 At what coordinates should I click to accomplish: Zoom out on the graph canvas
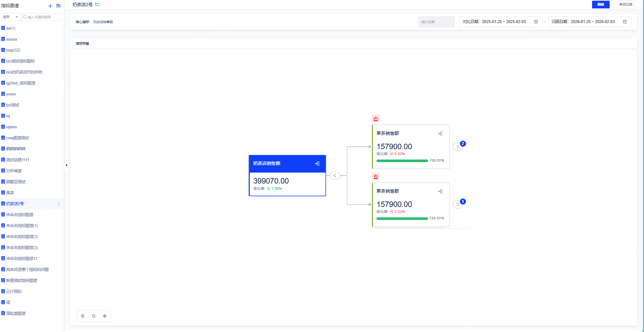[x=94, y=316]
